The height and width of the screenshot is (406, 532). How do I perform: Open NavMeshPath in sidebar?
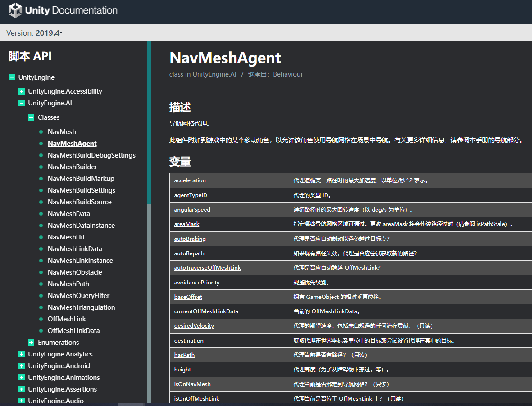68,284
